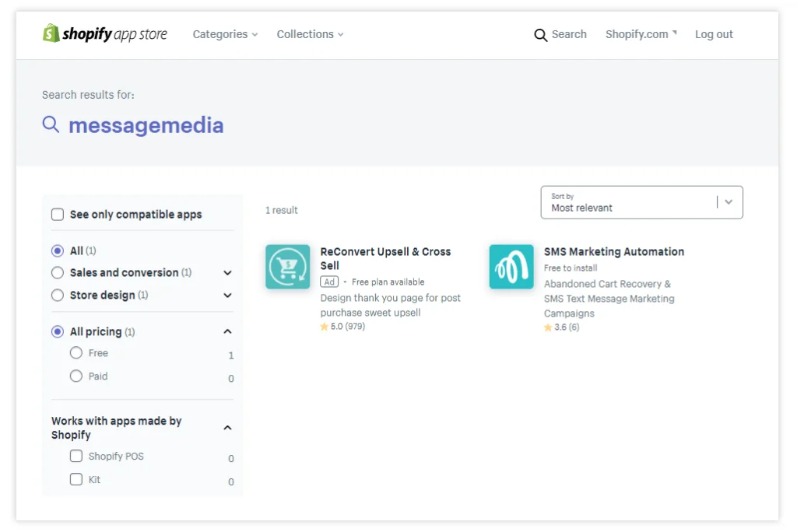Collapse the All pricing section chevron

tap(228, 332)
